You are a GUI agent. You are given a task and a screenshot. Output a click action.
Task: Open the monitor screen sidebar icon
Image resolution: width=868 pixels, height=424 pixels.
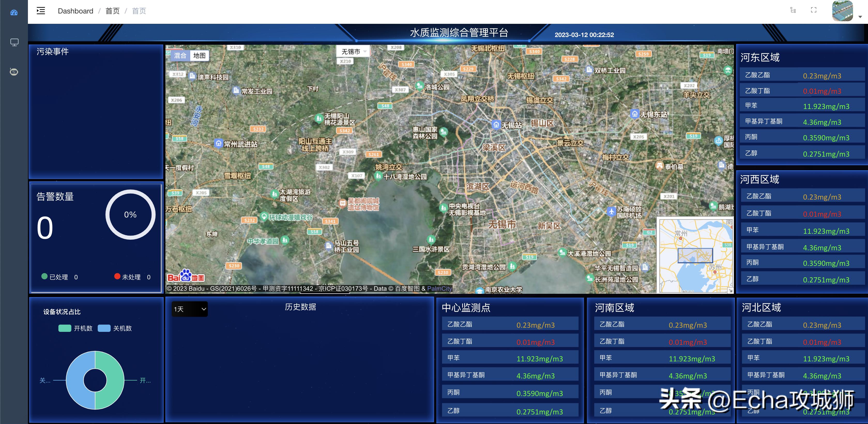click(14, 42)
